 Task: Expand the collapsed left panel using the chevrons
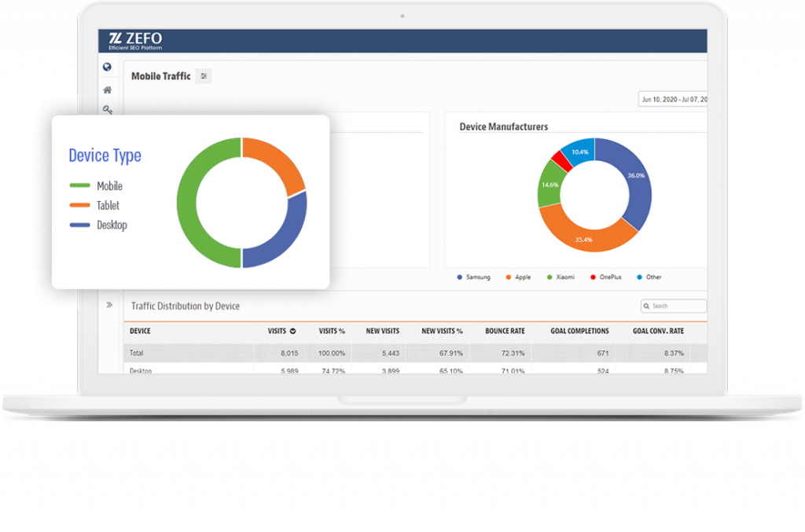(x=108, y=306)
